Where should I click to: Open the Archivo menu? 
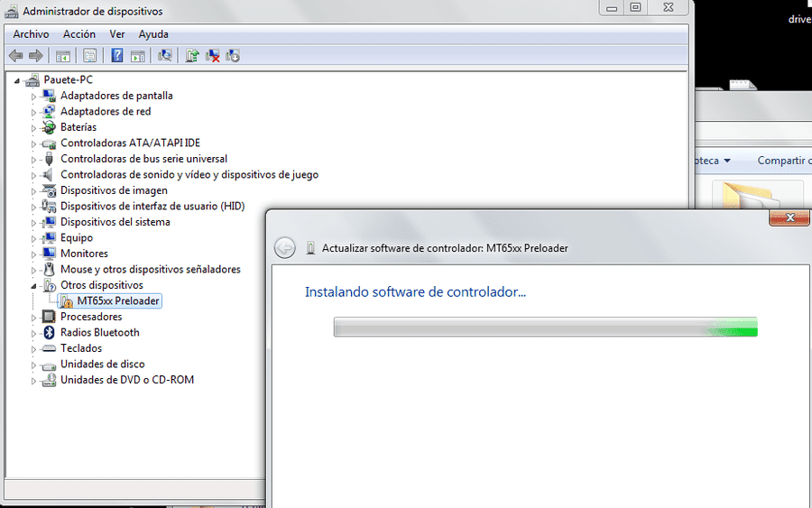tap(31, 34)
